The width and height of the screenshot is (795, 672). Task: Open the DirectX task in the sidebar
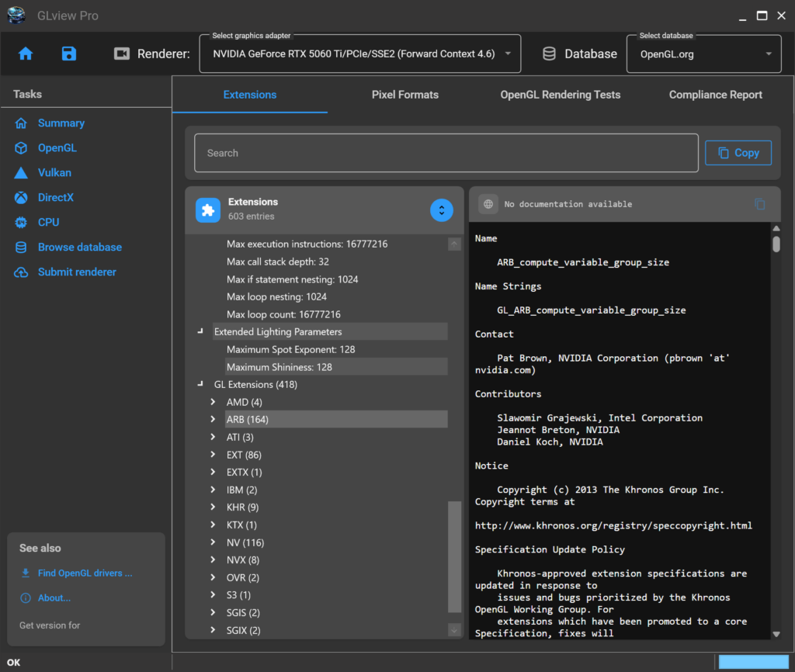tap(55, 197)
